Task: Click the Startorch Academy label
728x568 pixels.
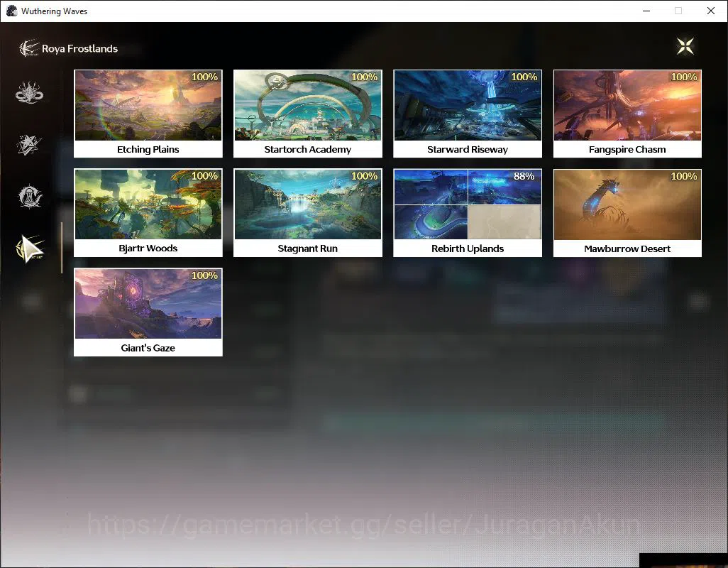Action: (x=308, y=149)
